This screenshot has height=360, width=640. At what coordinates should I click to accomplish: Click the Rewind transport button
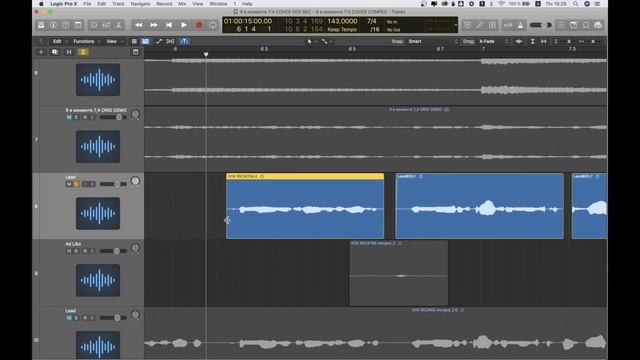[139, 25]
